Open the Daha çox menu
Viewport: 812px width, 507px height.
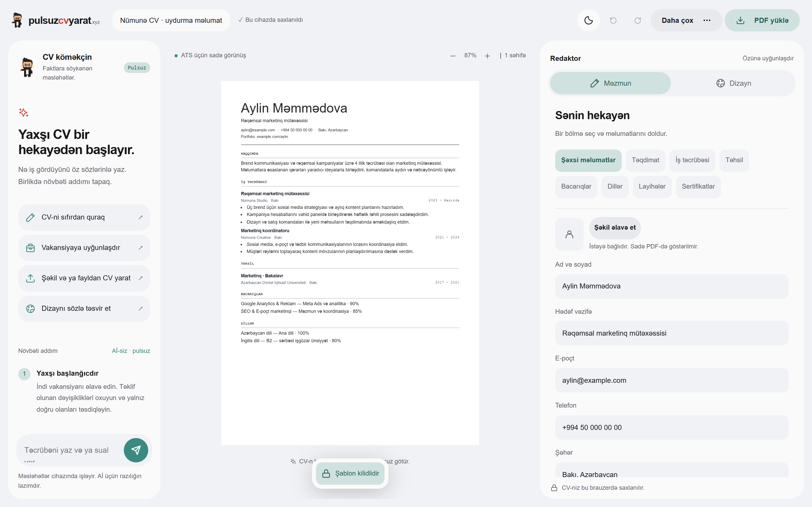click(686, 21)
